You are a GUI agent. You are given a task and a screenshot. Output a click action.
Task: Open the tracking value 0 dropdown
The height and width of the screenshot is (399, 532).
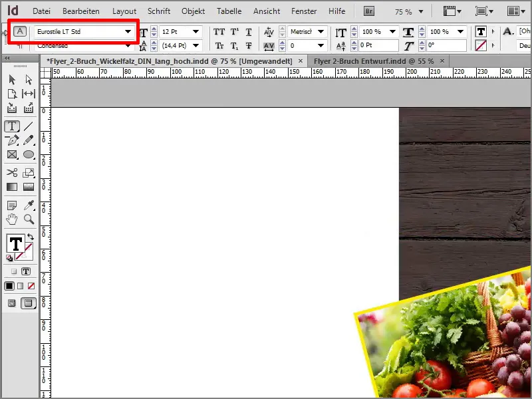pos(321,45)
